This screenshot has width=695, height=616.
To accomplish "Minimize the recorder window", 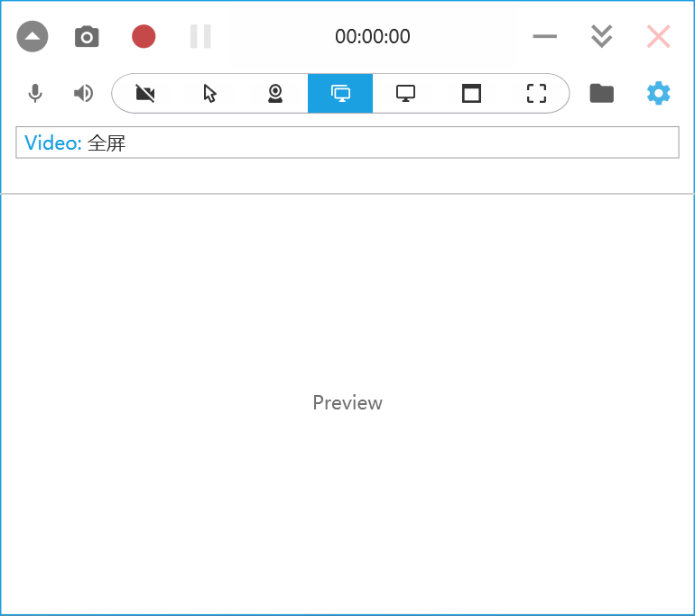I will click(544, 37).
